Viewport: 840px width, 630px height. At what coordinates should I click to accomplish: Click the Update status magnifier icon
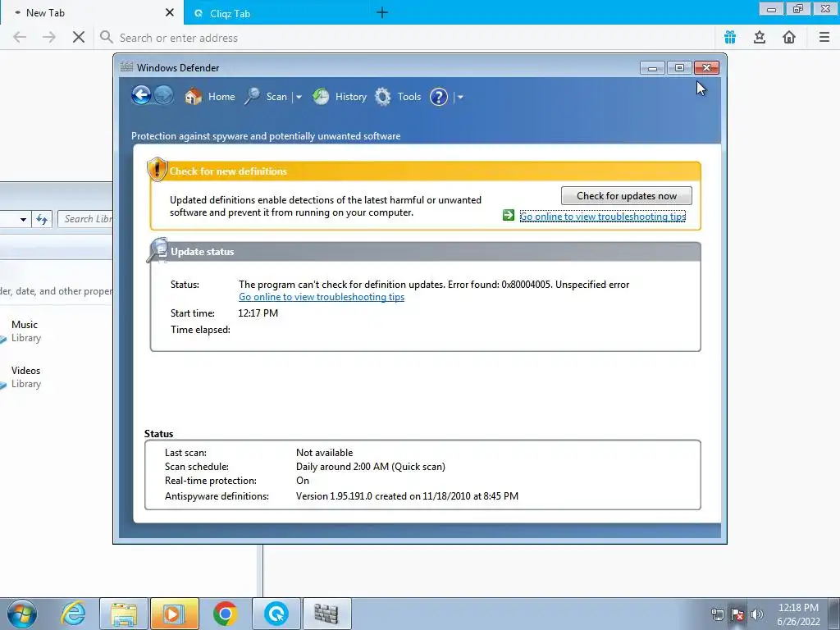[x=157, y=250]
